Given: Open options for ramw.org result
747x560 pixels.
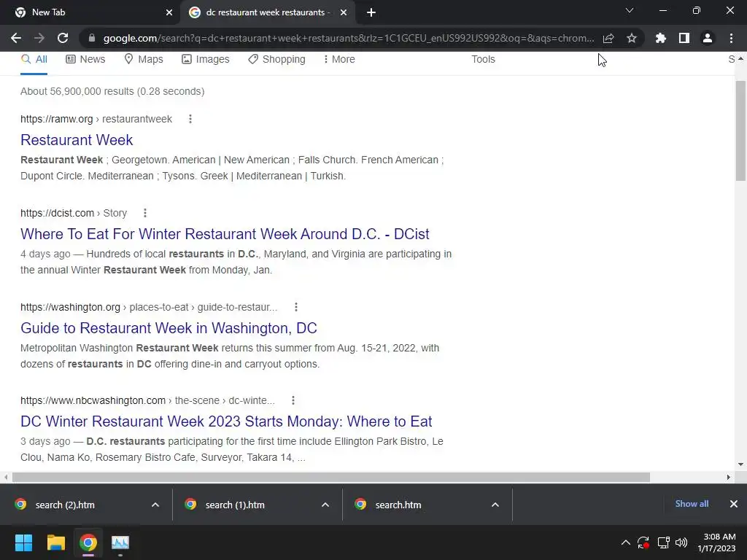Looking at the screenshot, I should tap(190, 119).
